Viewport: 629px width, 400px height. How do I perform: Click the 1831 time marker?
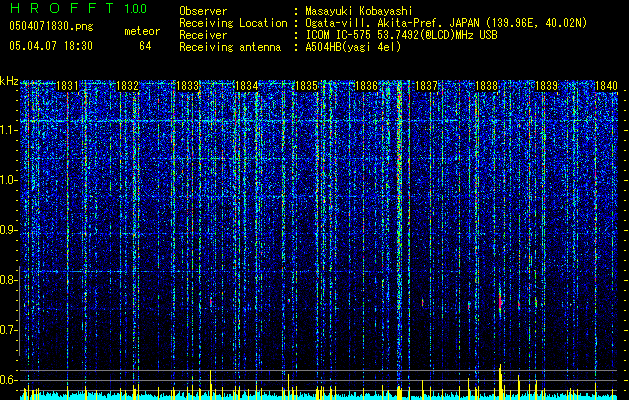point(67,86)
